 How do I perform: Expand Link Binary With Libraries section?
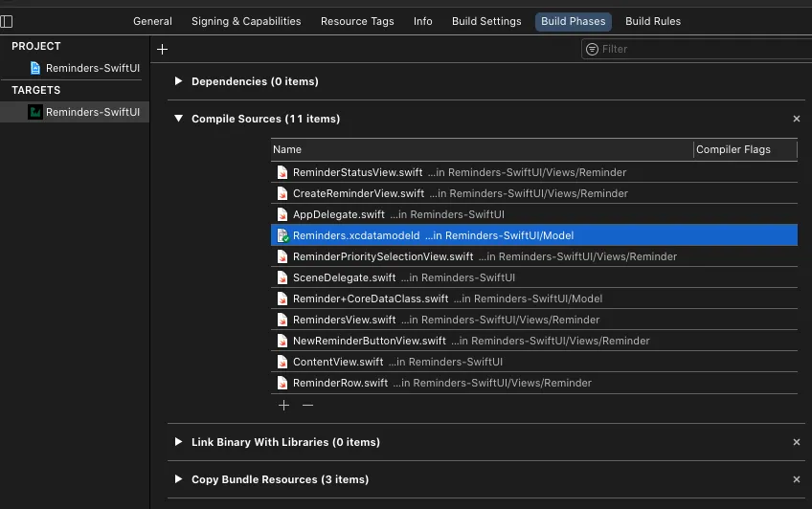[178, 442]
